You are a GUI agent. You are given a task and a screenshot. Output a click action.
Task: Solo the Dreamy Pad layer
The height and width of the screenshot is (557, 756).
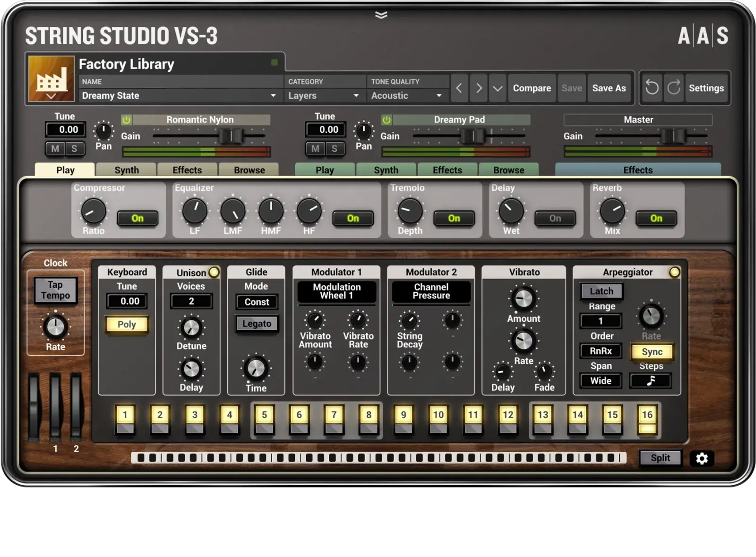pyautogui.click(x=335, y=149)
